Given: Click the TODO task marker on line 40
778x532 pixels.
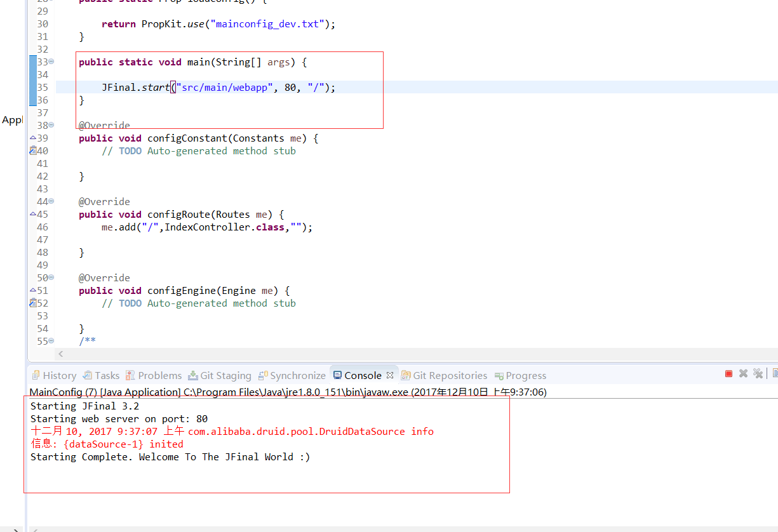Looking at the screenshot, I should click(x=33, y=150).
